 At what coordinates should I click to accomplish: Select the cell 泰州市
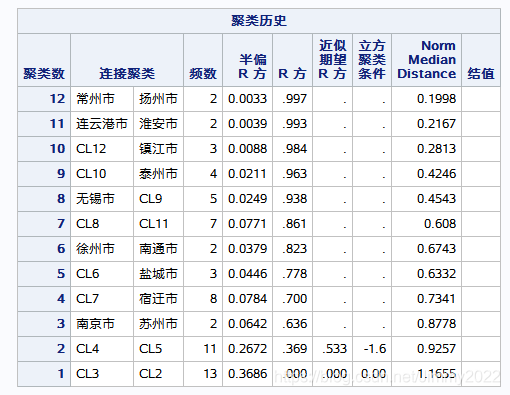pos(158,174)
